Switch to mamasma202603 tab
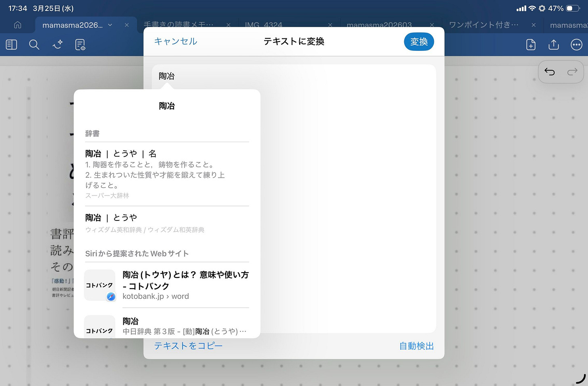The width and height of the screenshot is (588, 386). 379,24
